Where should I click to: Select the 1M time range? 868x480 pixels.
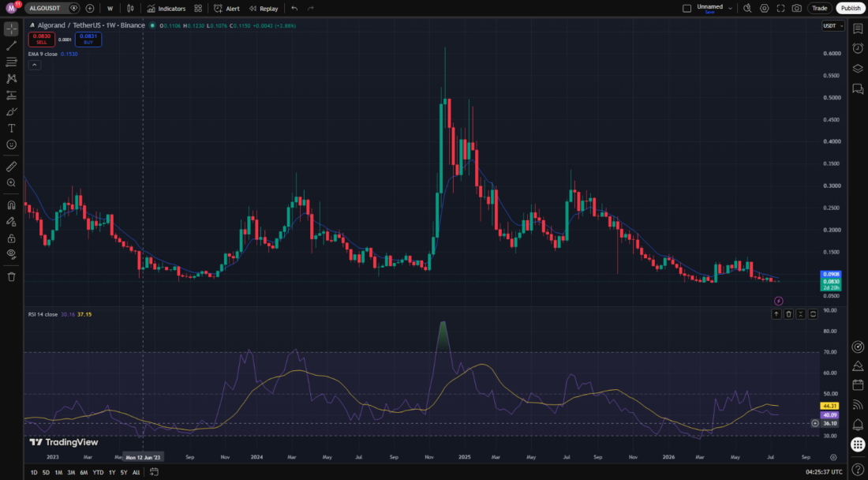point(58,472)
